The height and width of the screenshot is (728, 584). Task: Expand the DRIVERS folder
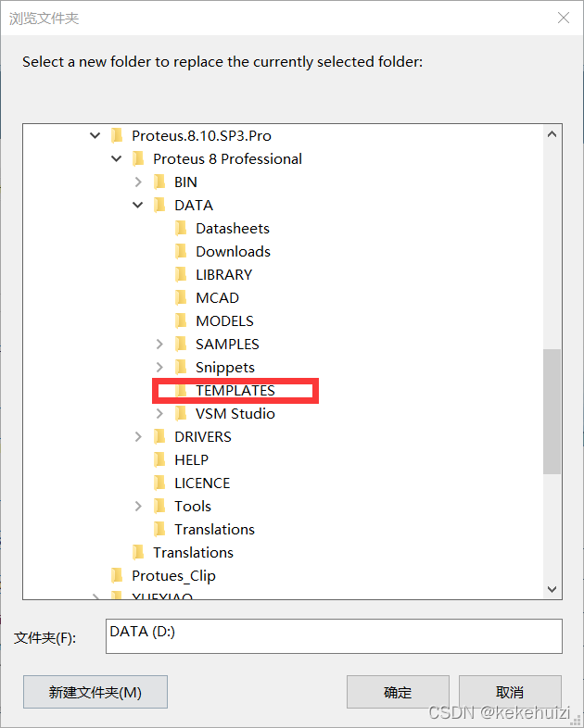[x=138, y=436]
